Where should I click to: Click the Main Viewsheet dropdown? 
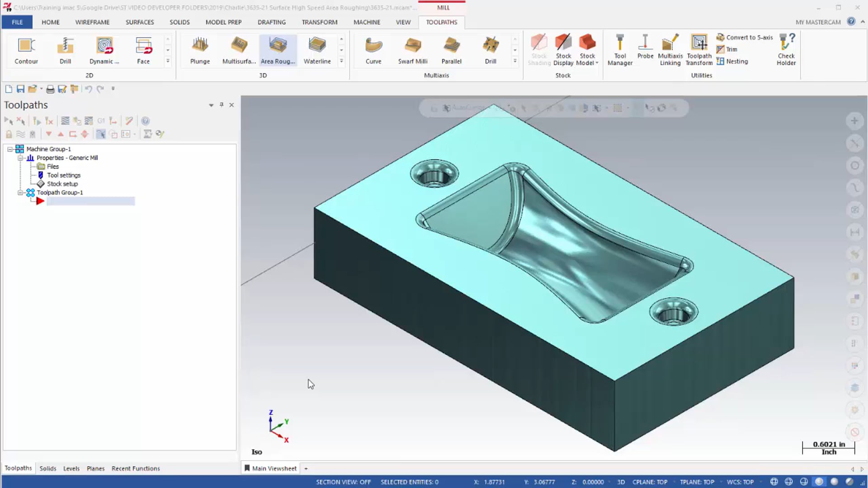(x=307, y=468)
